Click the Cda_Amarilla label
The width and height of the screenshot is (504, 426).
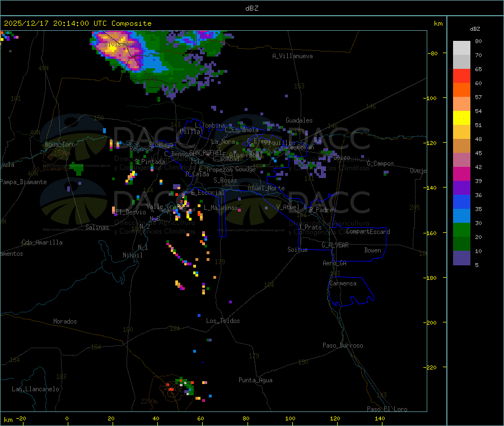tap(42, 242)
